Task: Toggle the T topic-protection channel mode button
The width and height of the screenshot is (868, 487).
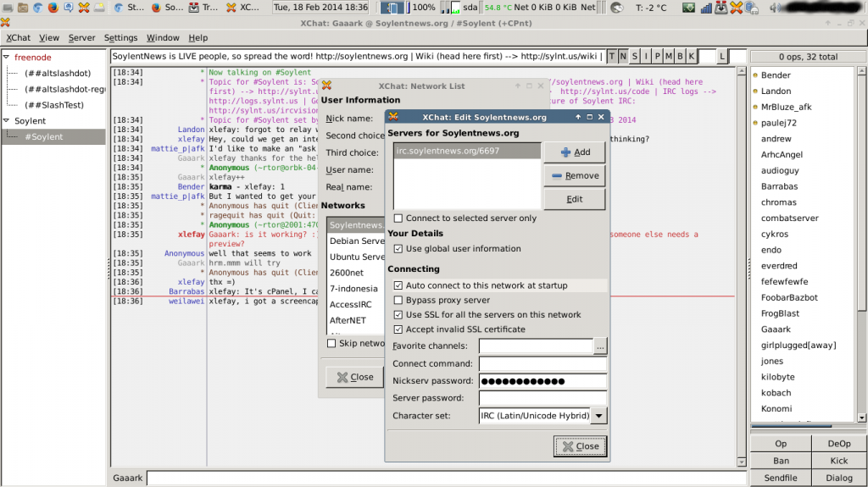Action: (x=612, y=57)
